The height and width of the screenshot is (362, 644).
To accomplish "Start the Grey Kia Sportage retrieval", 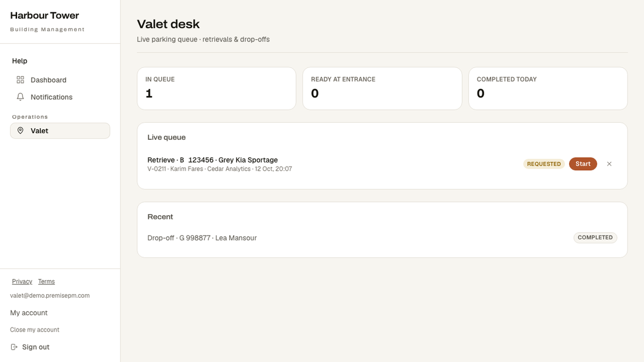I will tap(583, 164).
